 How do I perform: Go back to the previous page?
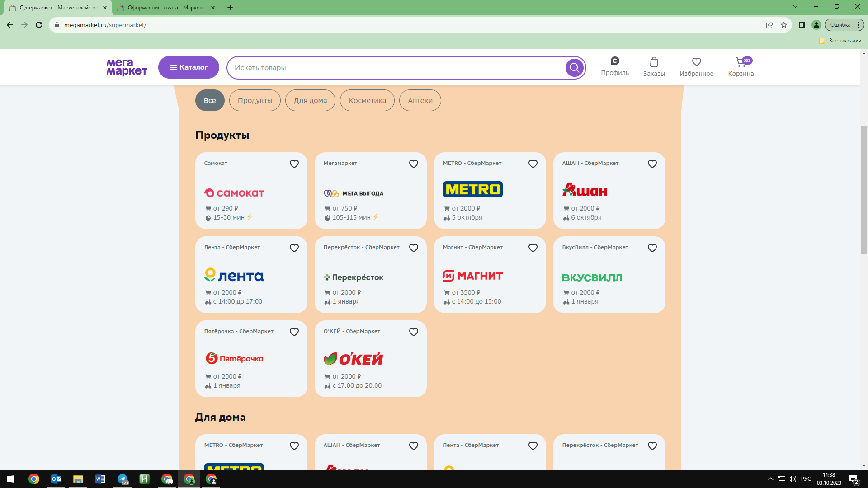[10, 25]
